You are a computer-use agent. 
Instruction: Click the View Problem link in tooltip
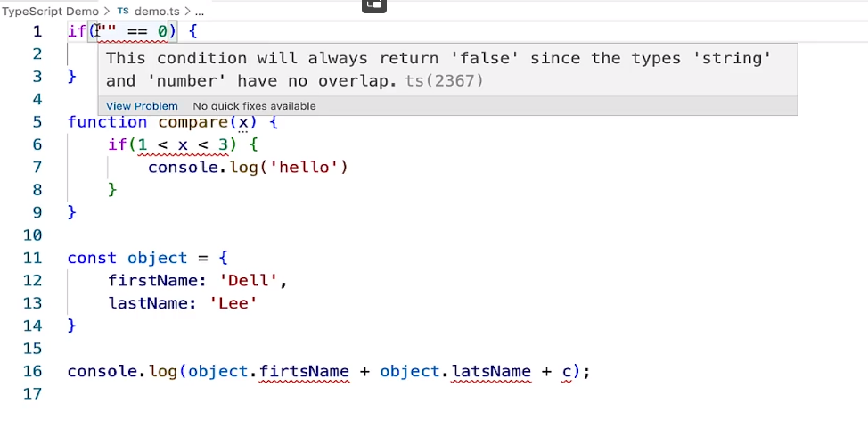pyautogui.click(x=142, y=106)
